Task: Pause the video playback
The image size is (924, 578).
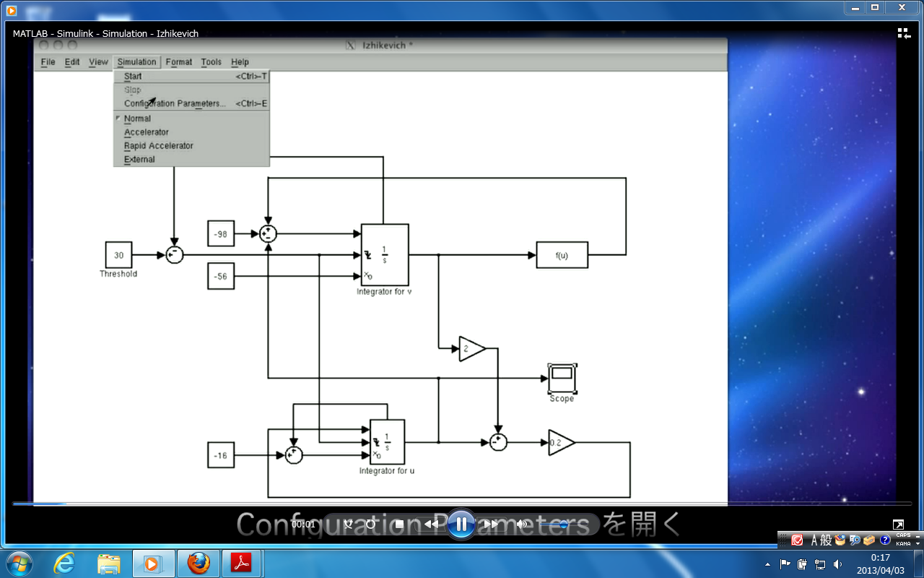Action: coord(461,524)
